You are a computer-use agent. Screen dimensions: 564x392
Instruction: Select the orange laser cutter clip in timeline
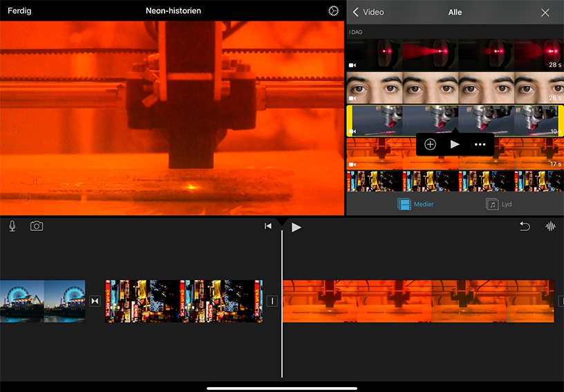418,301
